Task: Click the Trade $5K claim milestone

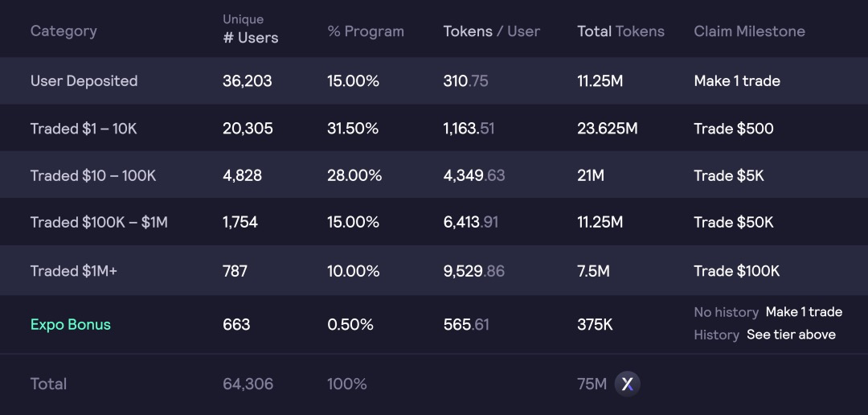Action: coord(728,175)
